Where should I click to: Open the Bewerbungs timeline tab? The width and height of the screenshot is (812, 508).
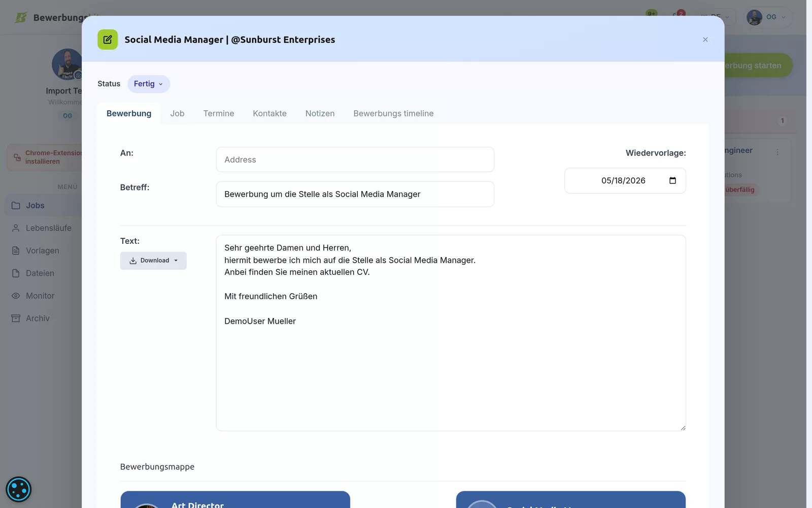(x=393, y=113)
